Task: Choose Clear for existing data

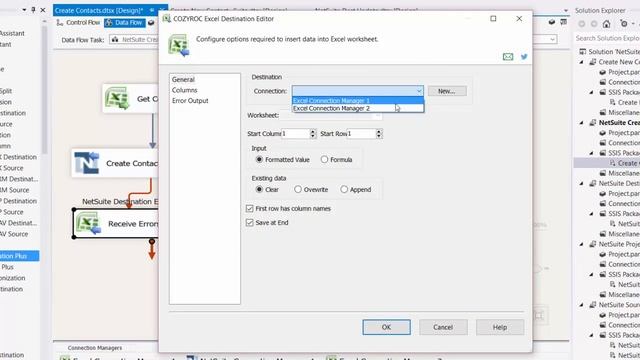Action: point(259,189)
